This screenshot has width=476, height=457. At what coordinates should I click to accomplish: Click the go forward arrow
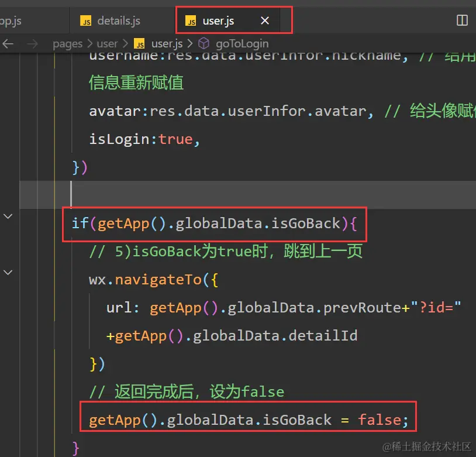(x=32, y=43)
